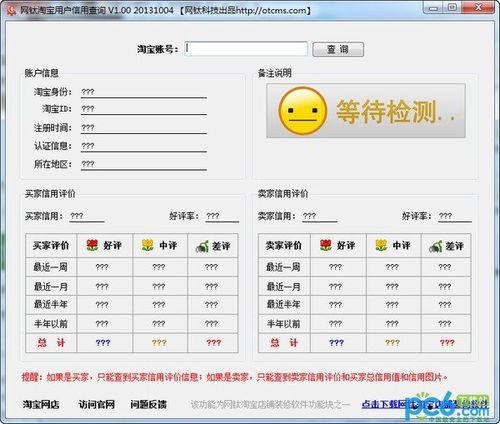This screenshot has width=500, height=424.
Task: Maximize the window
Action: click(452, 8)
